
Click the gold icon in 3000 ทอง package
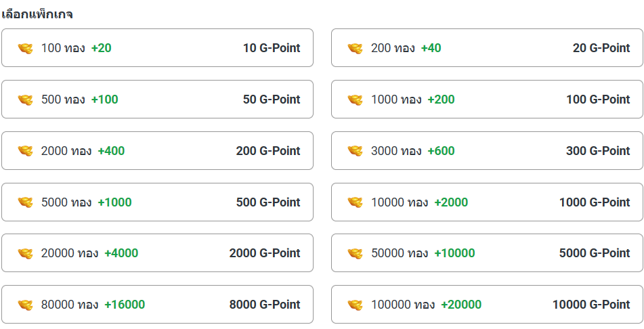pos(355,151)
